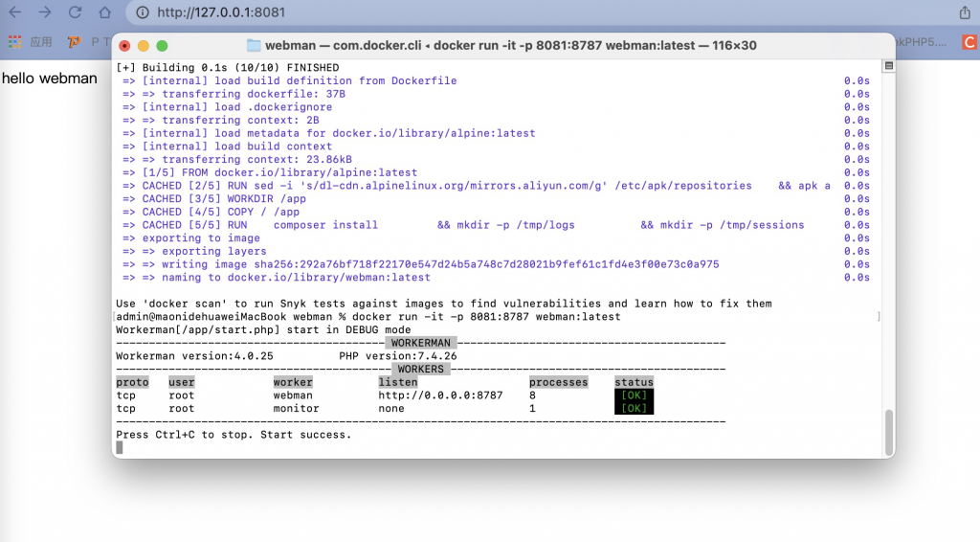Click the [OK] status in monitor row
Viewport: 980px width, 542px height.
click(x=634, y=409)
